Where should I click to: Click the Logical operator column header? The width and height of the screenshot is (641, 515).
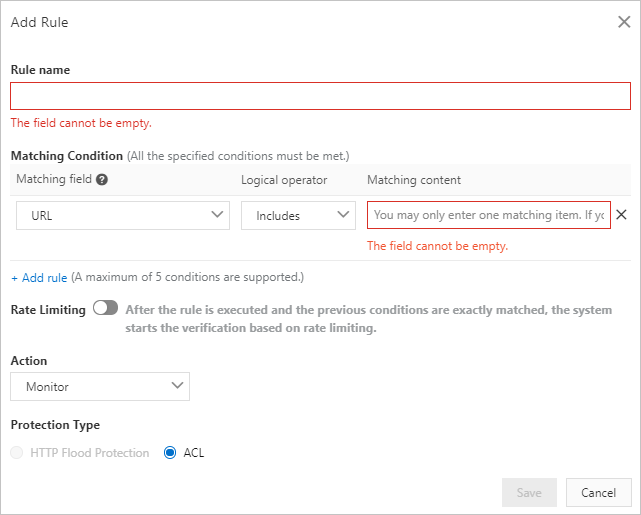(x=284, y=180)
